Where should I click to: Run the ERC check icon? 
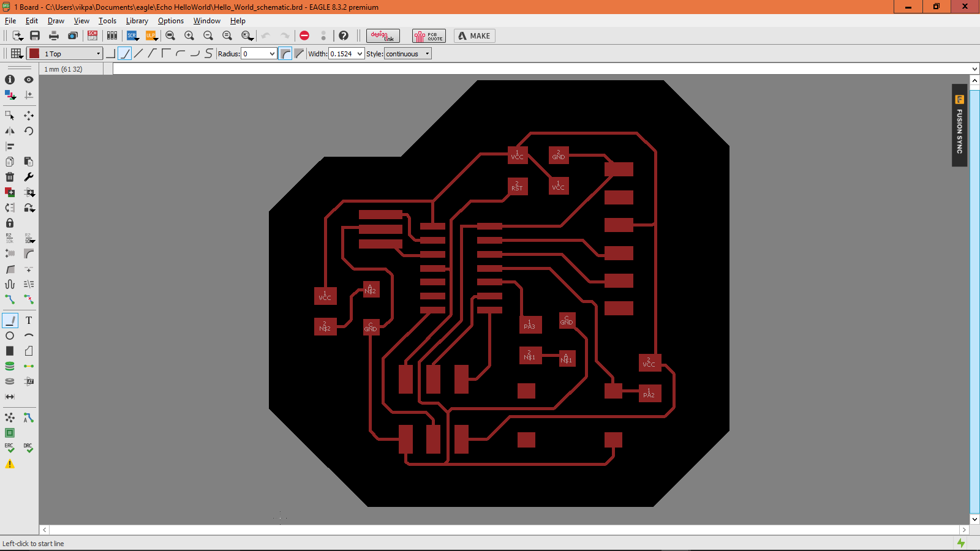click(x=10, y=448)
